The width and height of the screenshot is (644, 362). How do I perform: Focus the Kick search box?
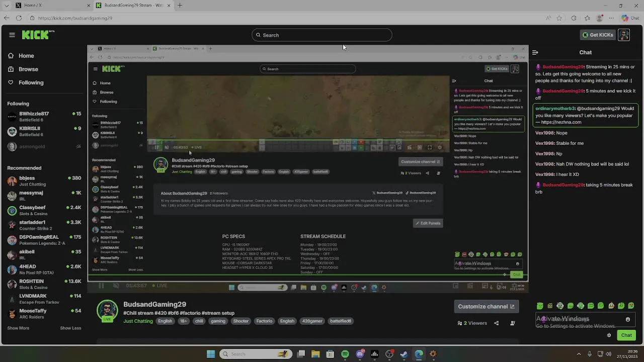click(322, 35)
